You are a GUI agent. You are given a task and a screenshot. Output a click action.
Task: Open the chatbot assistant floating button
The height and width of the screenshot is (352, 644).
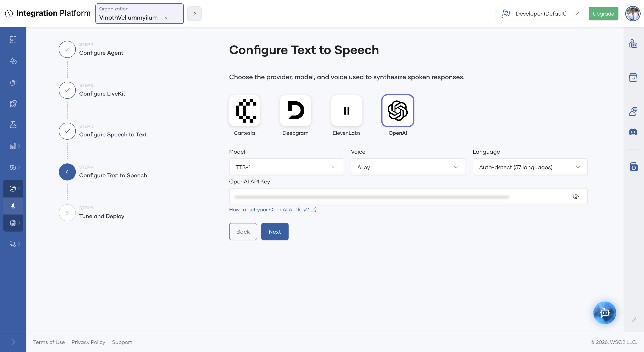[605, 313]
